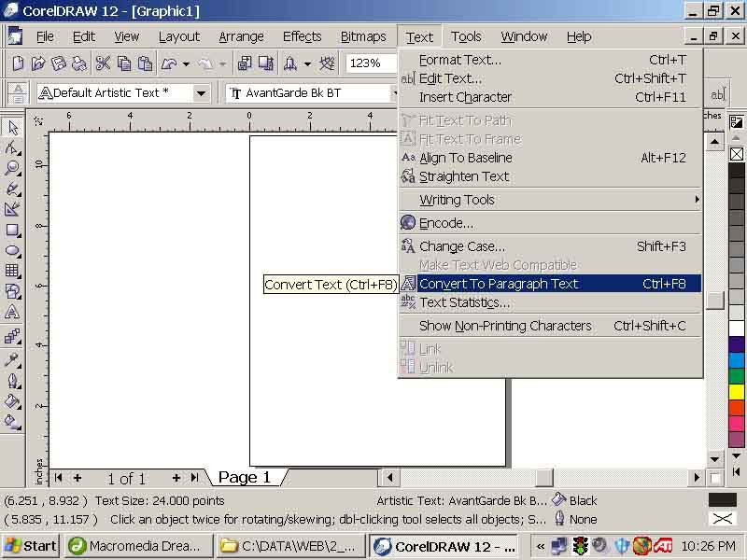Open the Outline tool flyout

pyautogui.click(x=12, y=381)
